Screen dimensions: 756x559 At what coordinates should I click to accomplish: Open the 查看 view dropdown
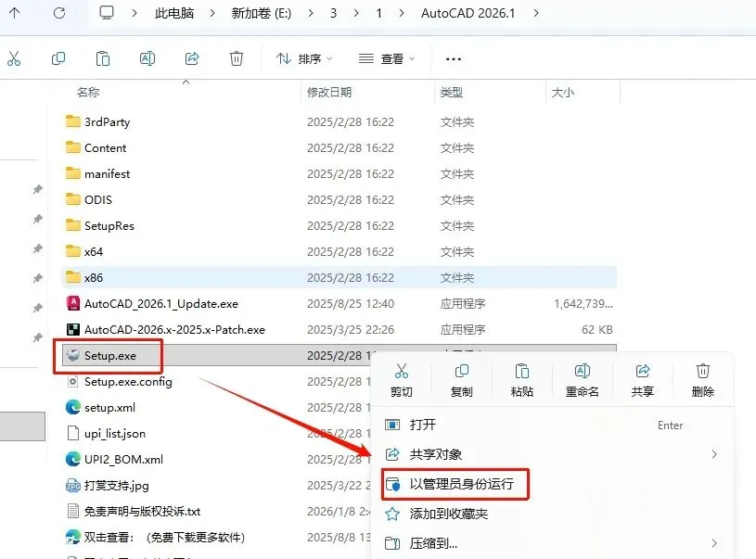387,58
